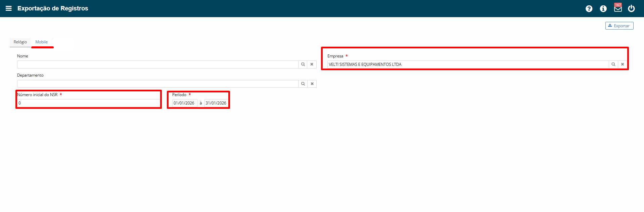Clear the Empresa field with X icon

coord(623,65)
